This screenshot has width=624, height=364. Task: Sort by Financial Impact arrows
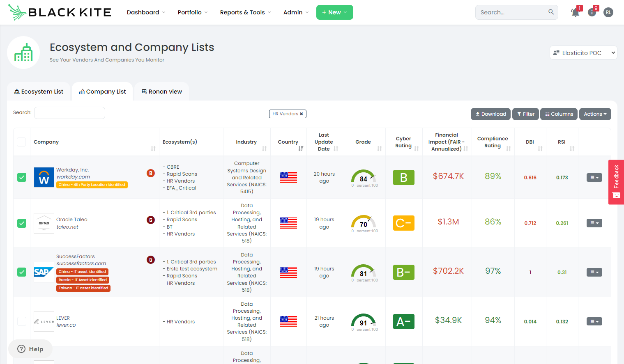click(x=466, y=149)
